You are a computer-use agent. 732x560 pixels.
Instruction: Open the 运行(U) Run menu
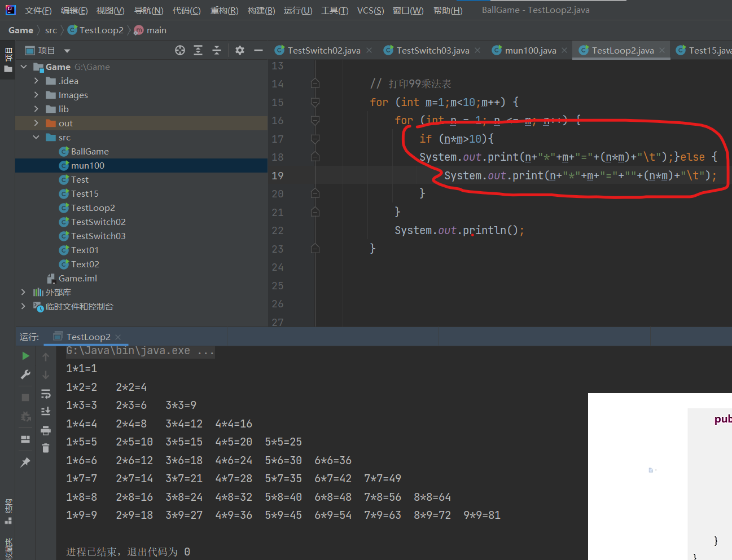point(298,10)
